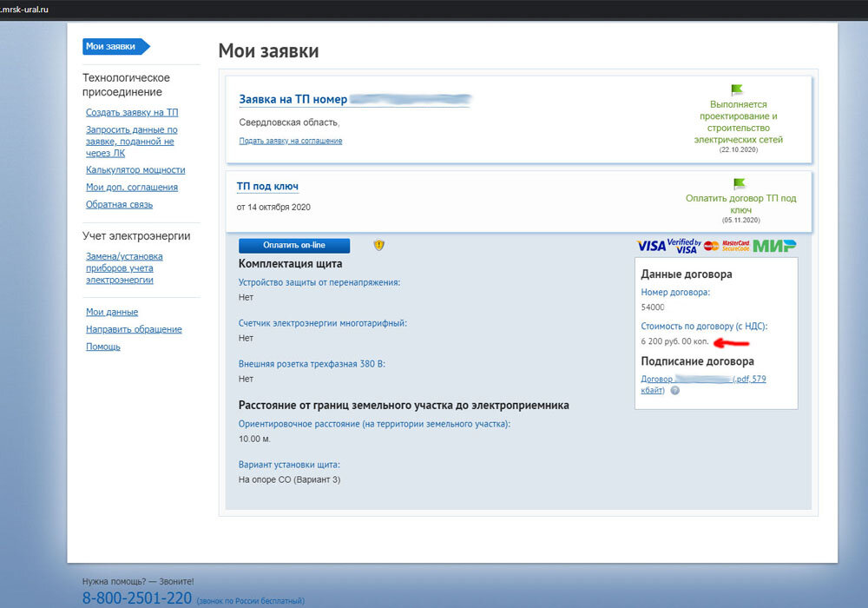This screenshot has height=608, width=868.
Task: Open the ТП под ключ heading link
Action: pyautogui.click(x=267, y=186)
